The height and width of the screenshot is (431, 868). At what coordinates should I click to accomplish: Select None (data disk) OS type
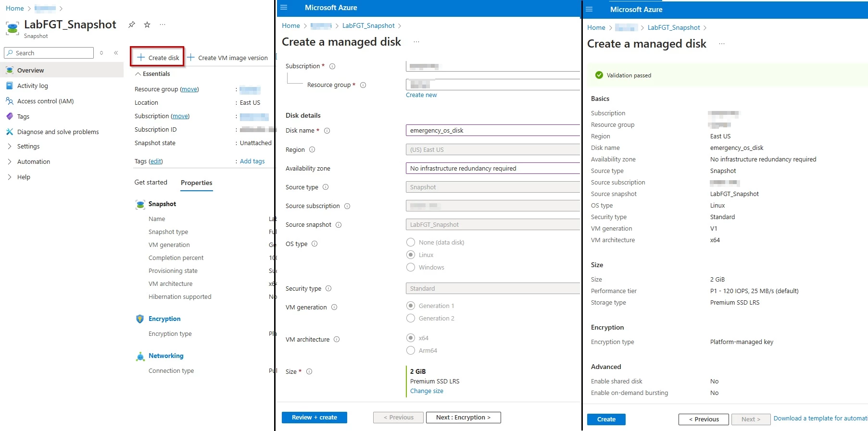point(411,242)
